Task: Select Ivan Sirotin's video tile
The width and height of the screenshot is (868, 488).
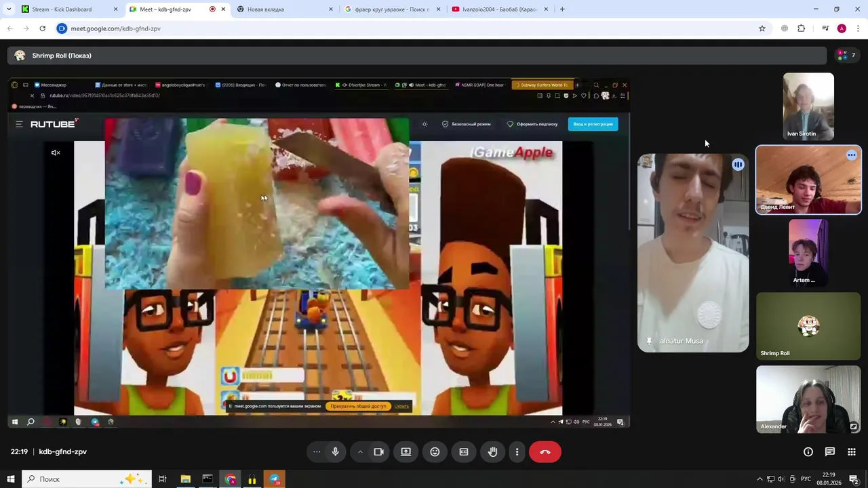Action: [808, 106]
